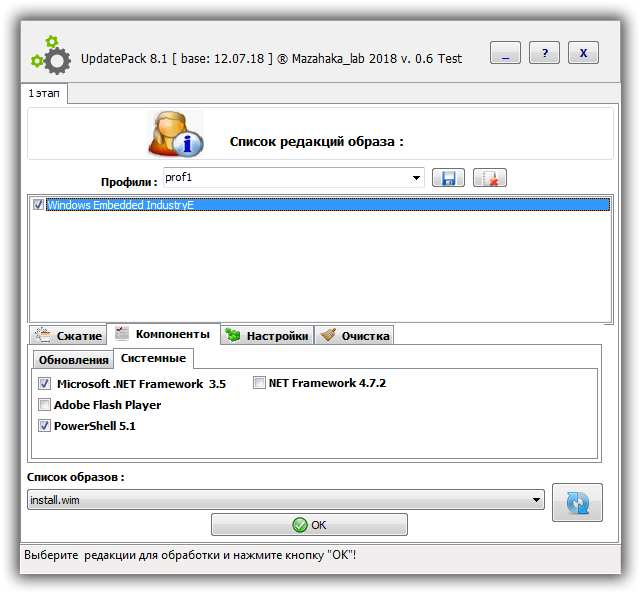Enable NET Framework 4.7.2 checkbox
The image size is (641, 594).
point(259,383)
